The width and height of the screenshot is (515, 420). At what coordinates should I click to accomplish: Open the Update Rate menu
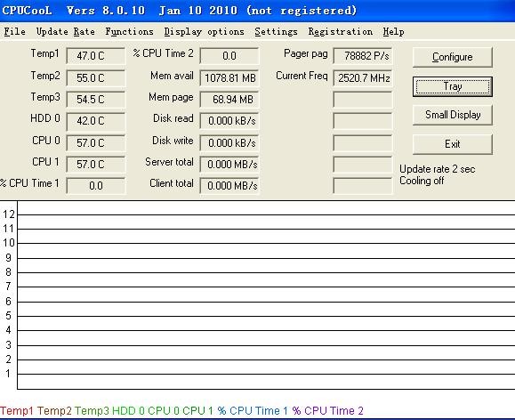[65, 31]
